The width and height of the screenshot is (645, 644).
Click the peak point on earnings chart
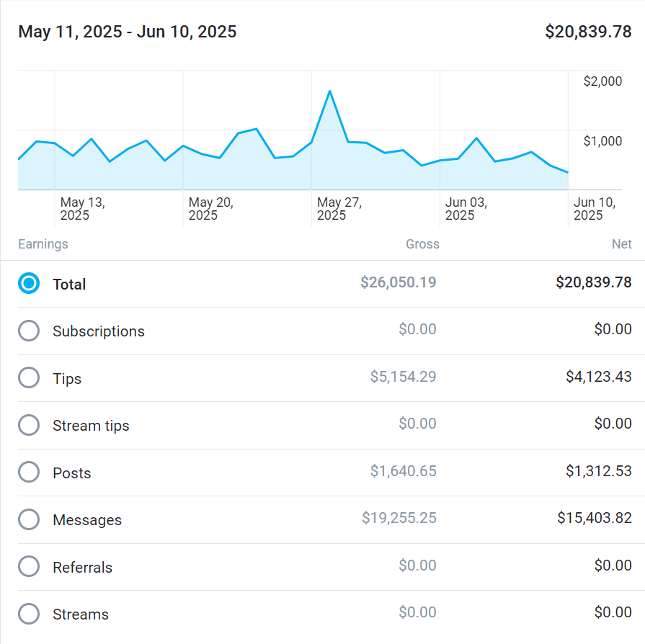pos(329,91)
